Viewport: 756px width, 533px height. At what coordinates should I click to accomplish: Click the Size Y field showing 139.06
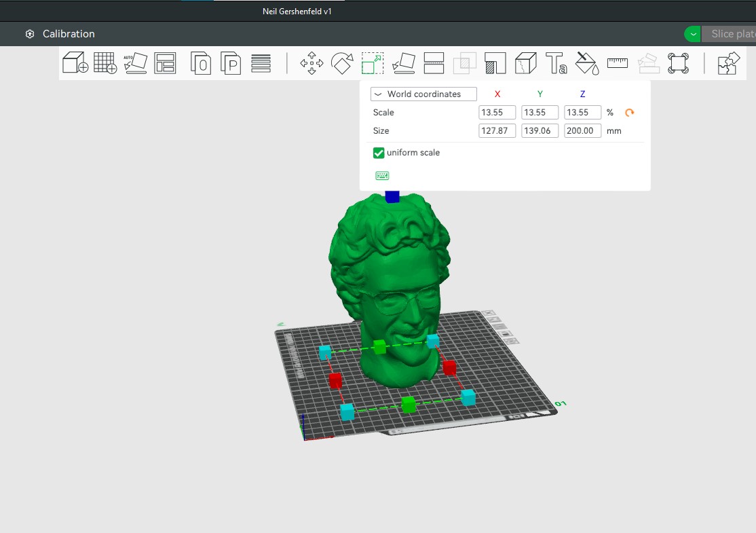point(540,131)
